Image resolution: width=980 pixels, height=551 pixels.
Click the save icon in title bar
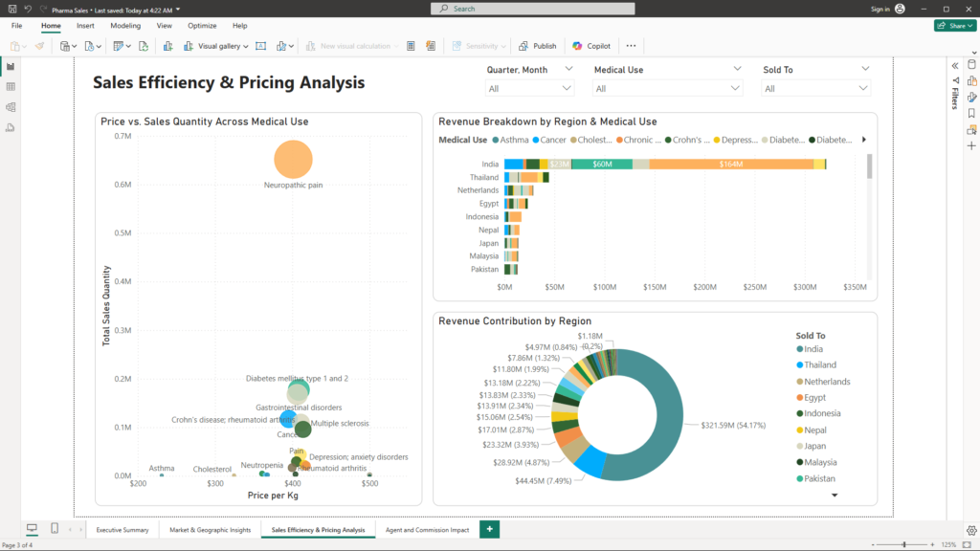coord(11,9)
